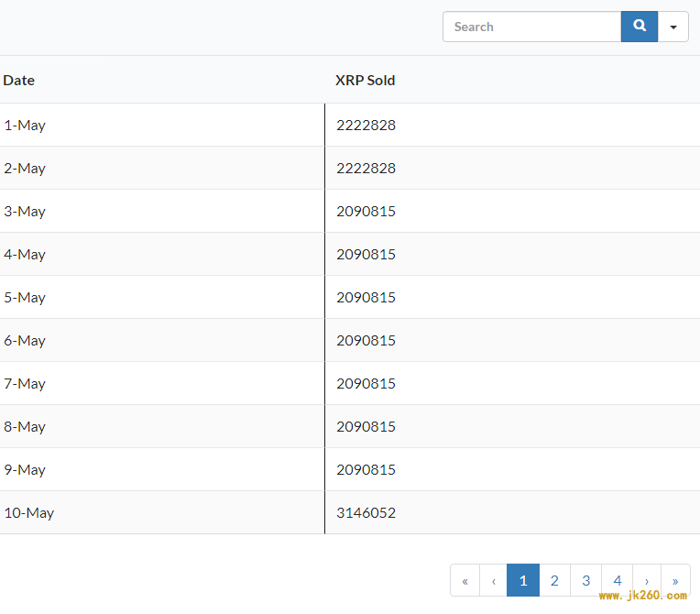Click the magnifier search button
Viewport: 700px width, 614px height.
pyautogui.click(x=639, y=27)
